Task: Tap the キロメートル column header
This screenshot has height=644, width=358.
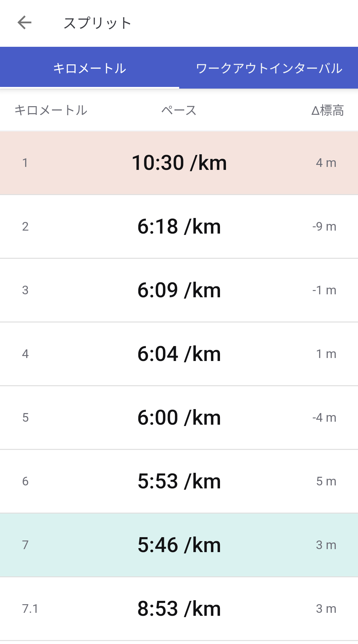Action: [51, 110]
